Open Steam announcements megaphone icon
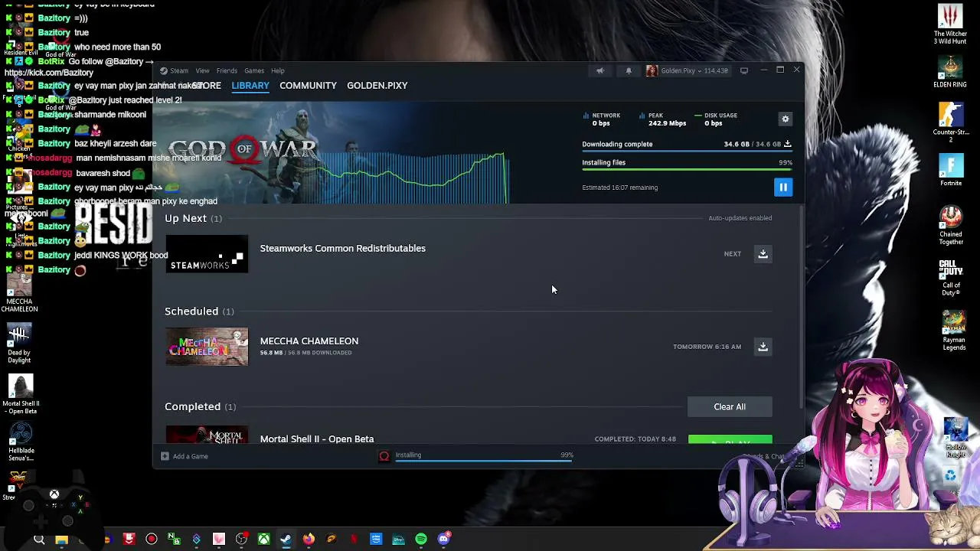Viewport: 980px width, 551px height. 600,70
